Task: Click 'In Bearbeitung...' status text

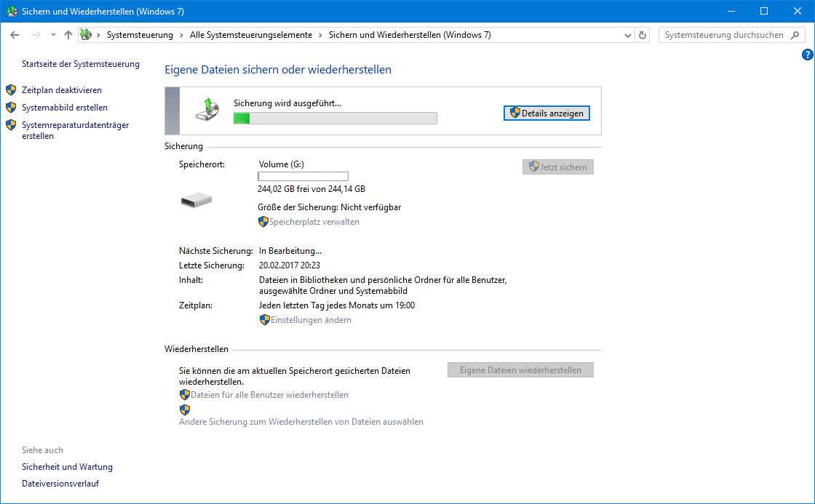Action: click(290, 251)
